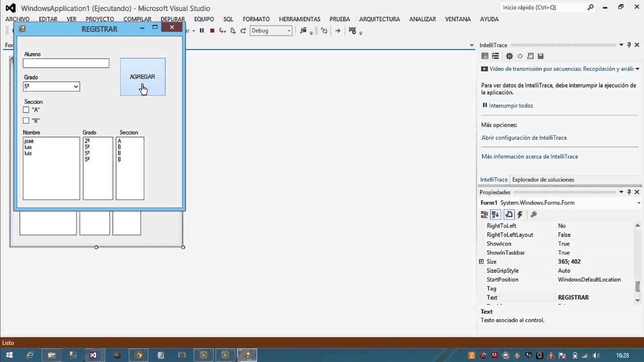Click the Step Out toolbar icon
Viewport: 644px width, 362px height.
243,31
